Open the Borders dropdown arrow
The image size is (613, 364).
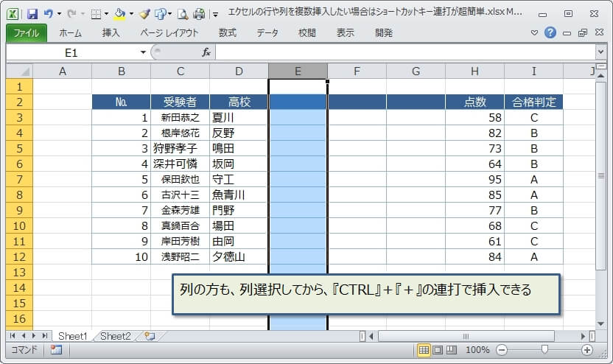click(x=106, y=14)
